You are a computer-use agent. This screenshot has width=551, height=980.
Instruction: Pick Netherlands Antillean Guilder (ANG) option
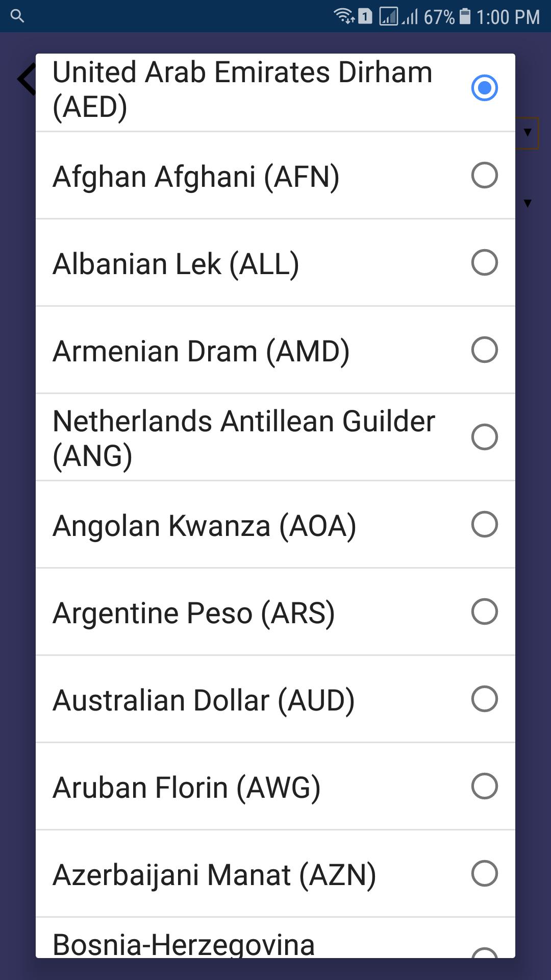coord(275,437)
